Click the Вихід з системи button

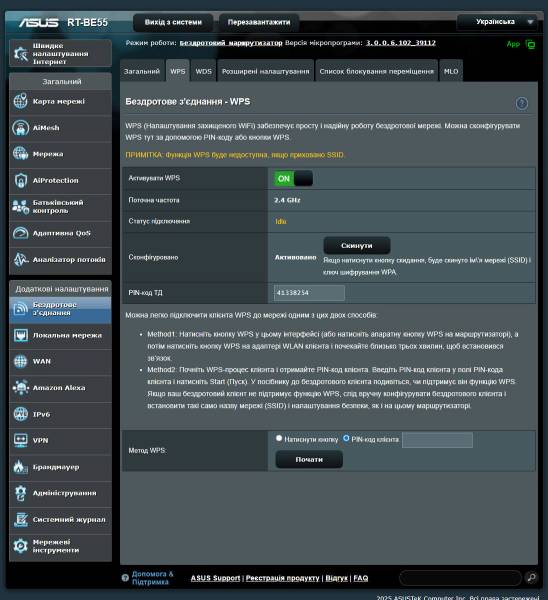pos(173,22)
